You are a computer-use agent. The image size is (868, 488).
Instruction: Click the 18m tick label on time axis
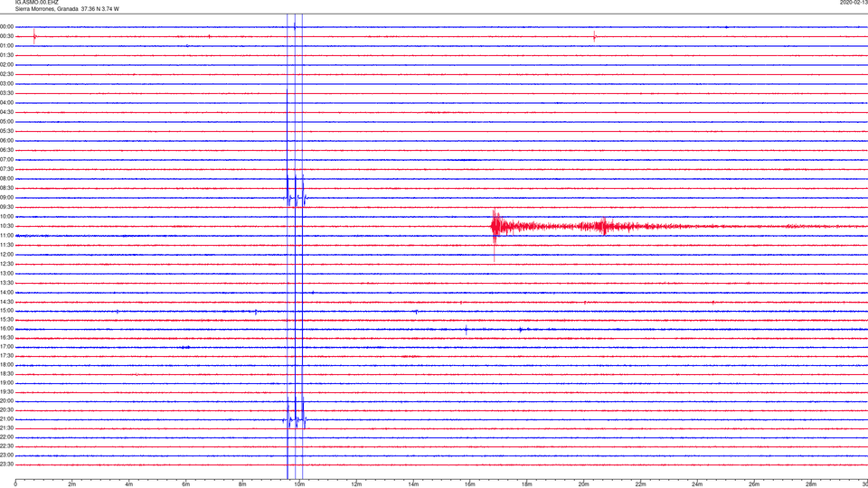[526, 484]
